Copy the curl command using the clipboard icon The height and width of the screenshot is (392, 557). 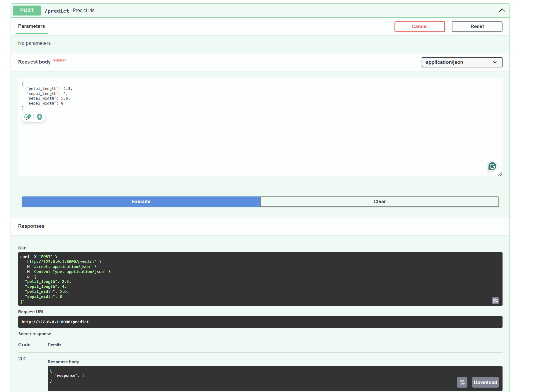[x=495, y=301]
